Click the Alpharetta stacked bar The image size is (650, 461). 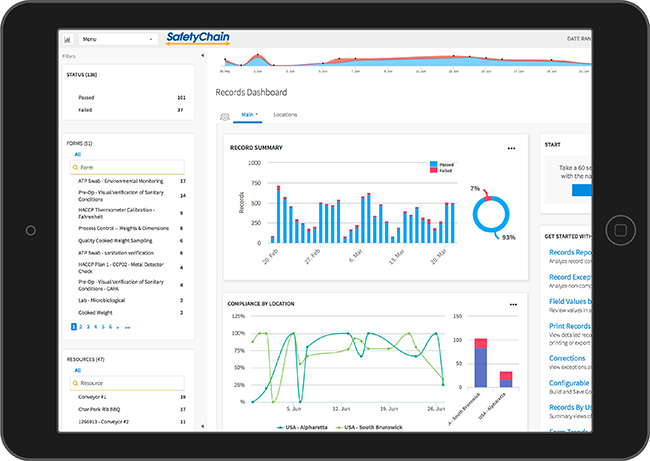506,379
